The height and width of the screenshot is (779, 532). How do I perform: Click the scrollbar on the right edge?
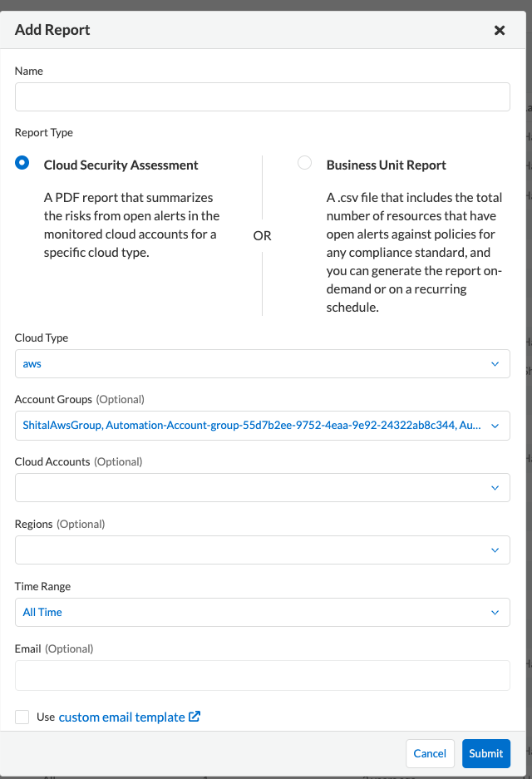527,391
